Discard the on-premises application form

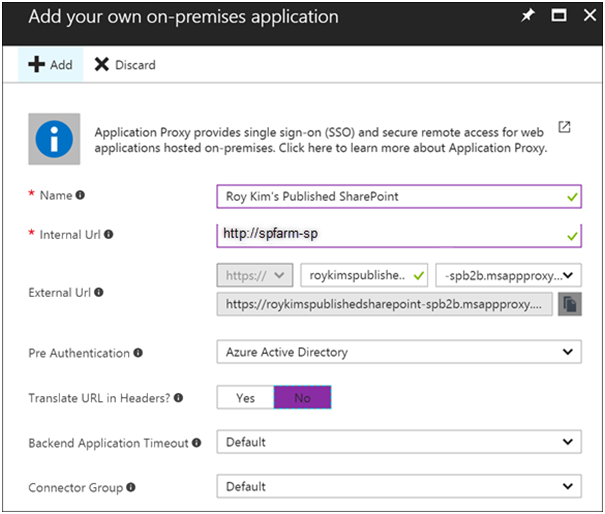[x=125, y=64]
